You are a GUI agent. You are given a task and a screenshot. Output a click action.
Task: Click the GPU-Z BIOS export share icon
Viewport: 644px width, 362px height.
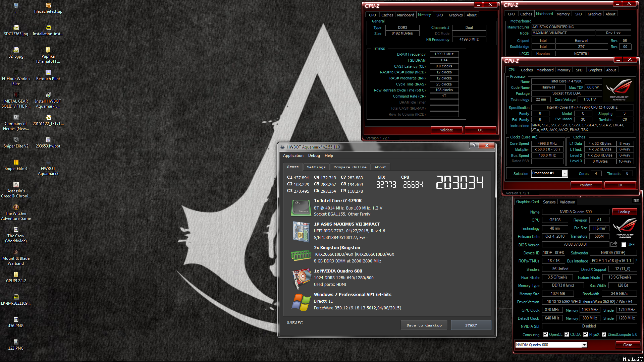614,244
